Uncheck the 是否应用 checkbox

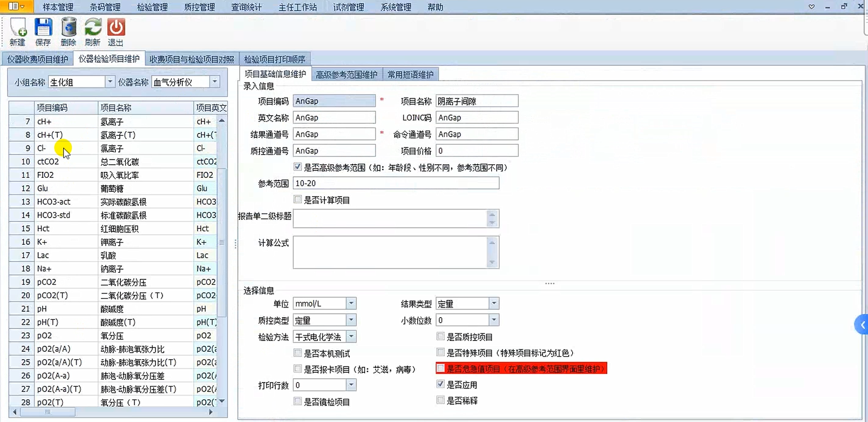point(440,384)
